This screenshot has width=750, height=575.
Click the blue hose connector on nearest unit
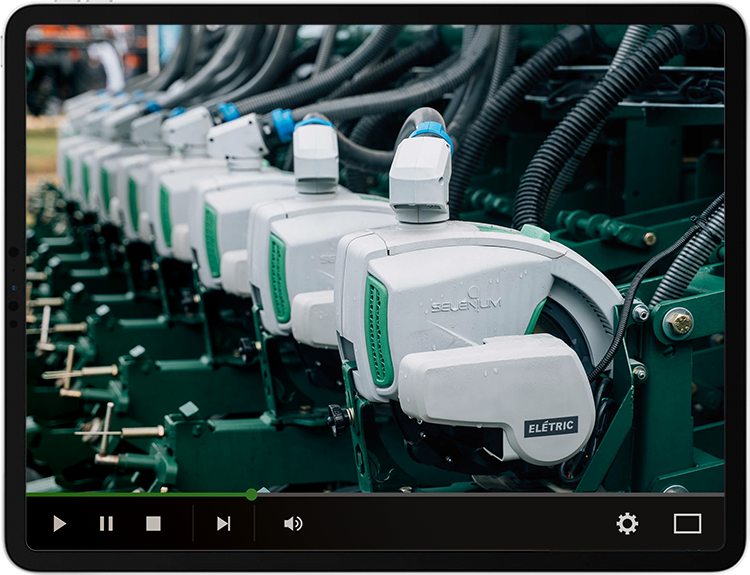[433, 132]
